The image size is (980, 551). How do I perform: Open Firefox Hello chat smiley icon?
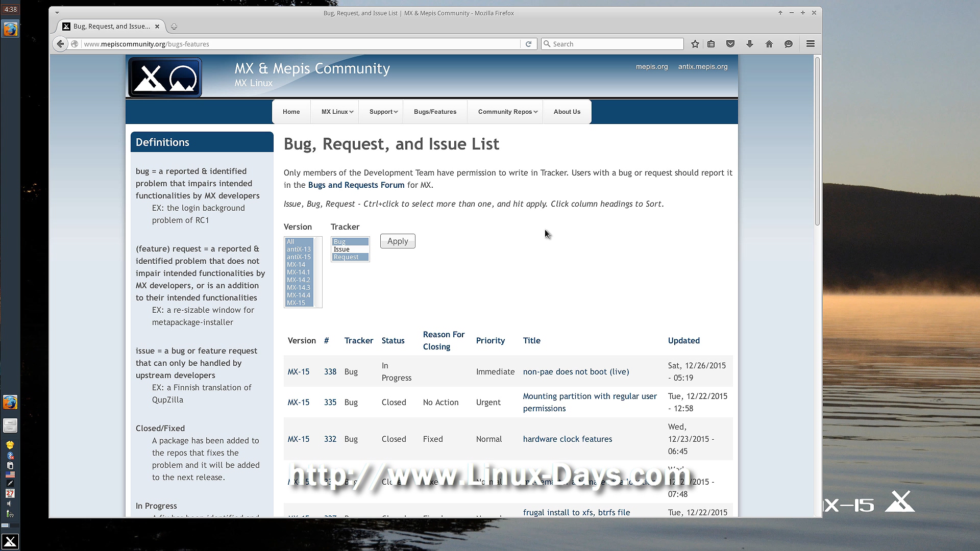click(x=789, y=44)
